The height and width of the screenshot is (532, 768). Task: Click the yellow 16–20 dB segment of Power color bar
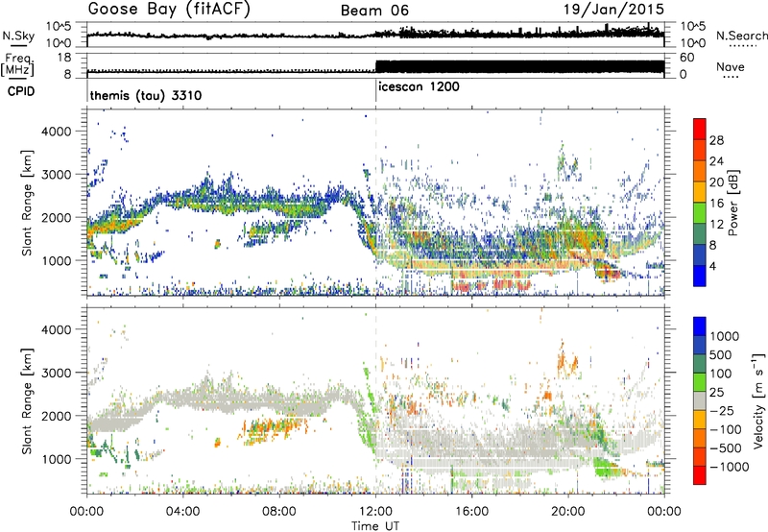click(700, 192)
